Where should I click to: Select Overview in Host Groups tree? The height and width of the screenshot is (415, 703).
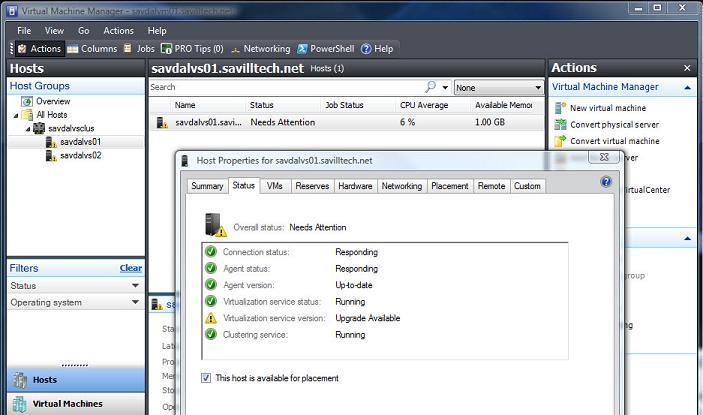tap(53, 102)
